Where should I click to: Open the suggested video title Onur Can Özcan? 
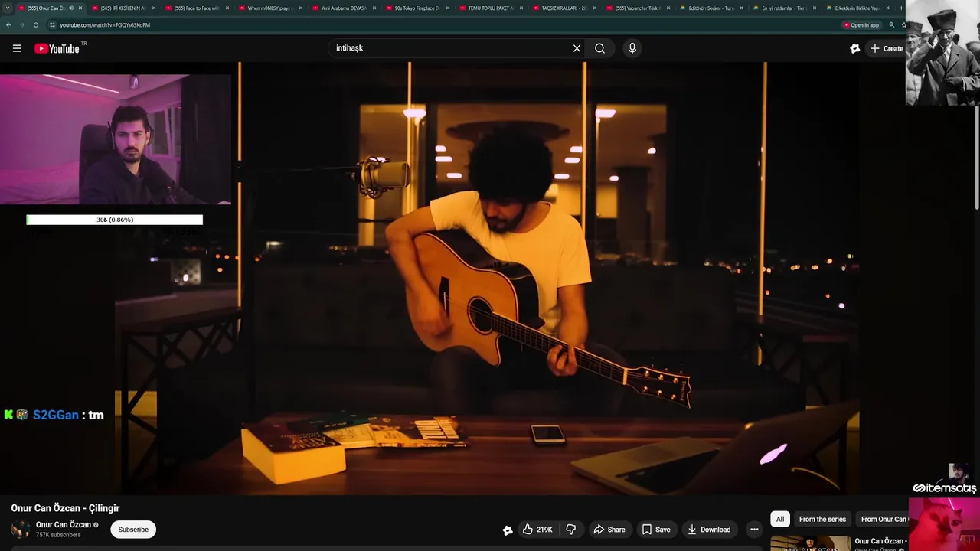[880, 541]
